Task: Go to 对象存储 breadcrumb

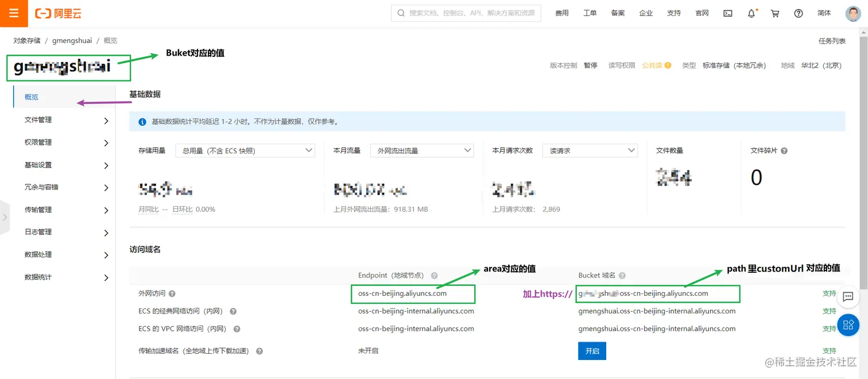Action: (27, 41)
